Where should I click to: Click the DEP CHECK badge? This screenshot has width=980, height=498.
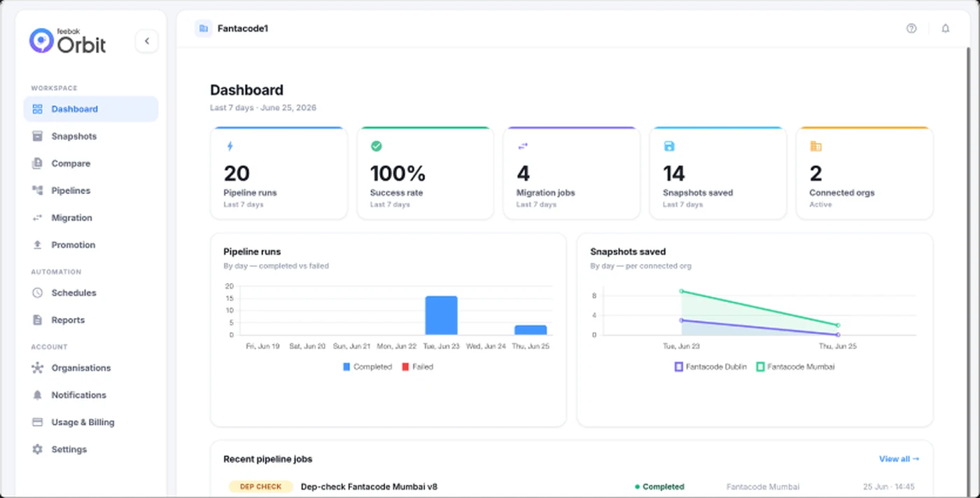coord(260,487)
